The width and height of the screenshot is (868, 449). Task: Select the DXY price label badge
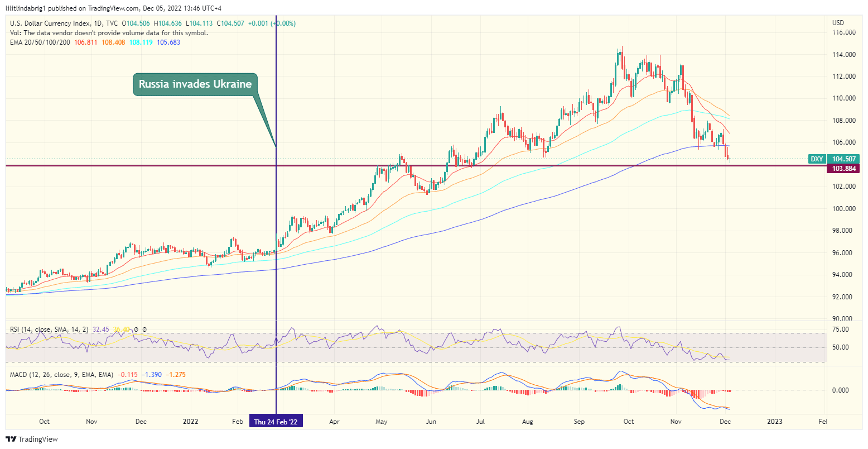(x=816, y=159)
